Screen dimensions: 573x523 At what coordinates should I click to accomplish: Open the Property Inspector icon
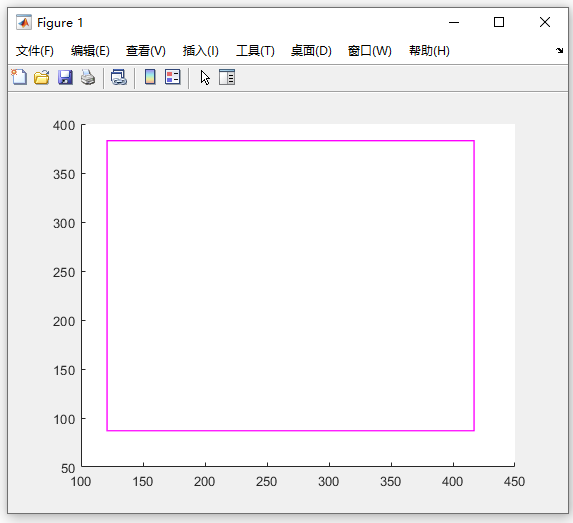click(x=227, y=77)
